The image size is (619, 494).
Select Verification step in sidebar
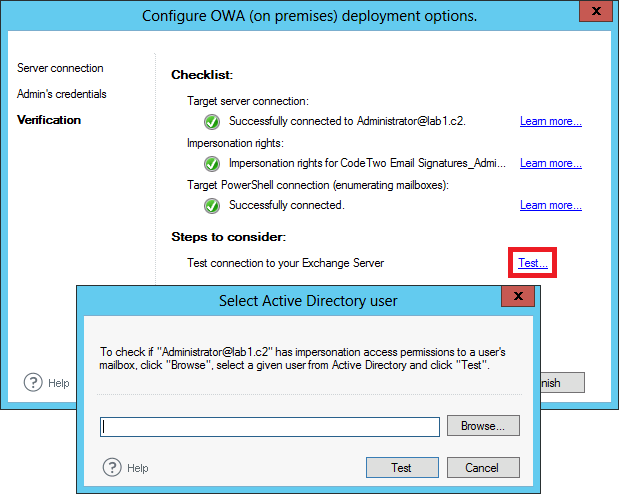click(49, 120)
